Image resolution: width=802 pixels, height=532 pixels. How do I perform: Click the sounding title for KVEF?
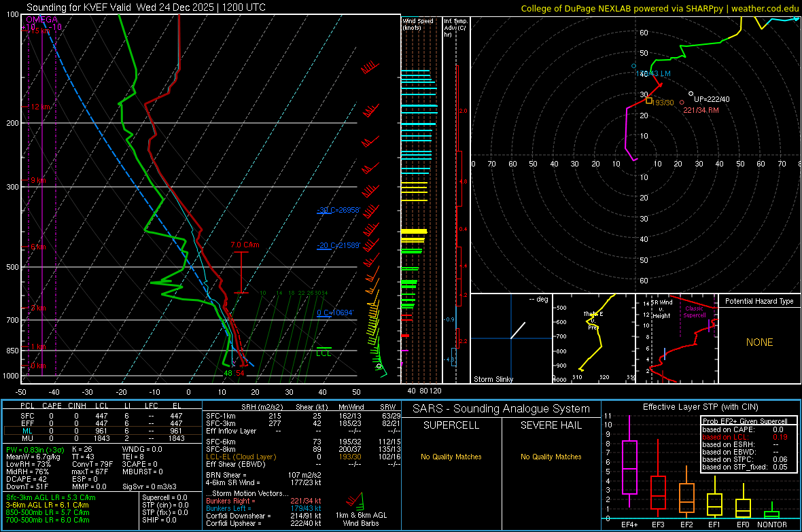[145, 7]
